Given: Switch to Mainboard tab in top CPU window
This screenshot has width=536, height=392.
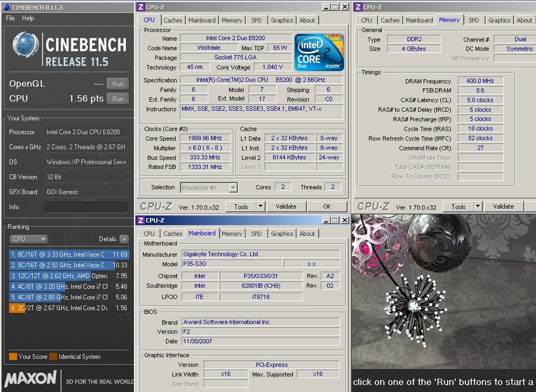Looking at the screenshot, I should [202, 20].
